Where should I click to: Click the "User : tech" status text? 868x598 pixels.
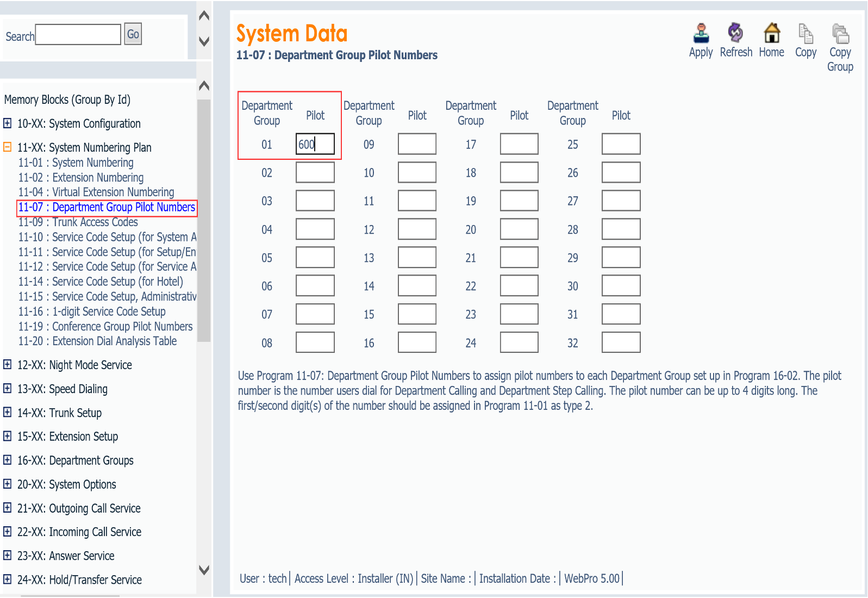(x=263, y=578)
